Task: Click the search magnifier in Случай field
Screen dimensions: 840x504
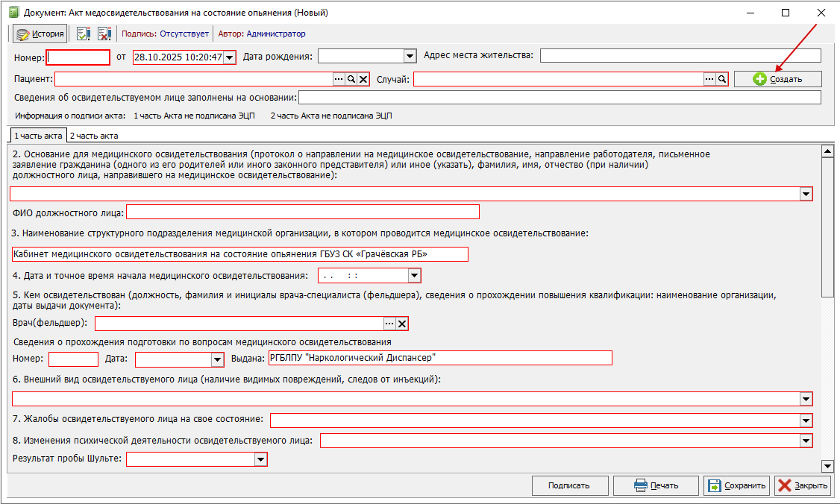Action: [x=722, y=79]
